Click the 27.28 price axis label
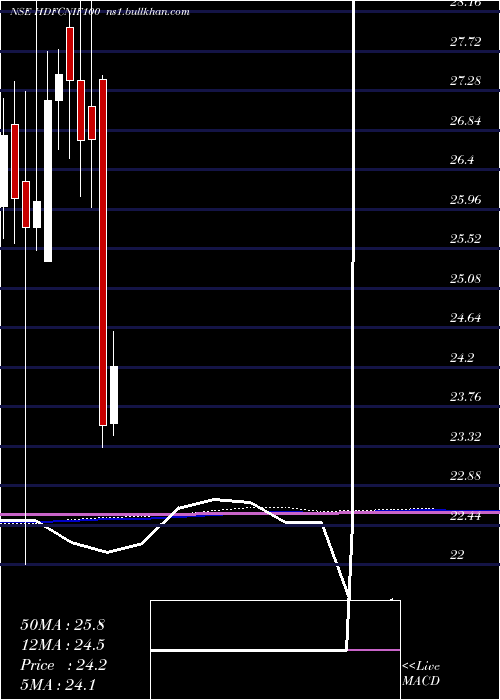This screenshot has height=700, width=500. (x=466, y=81)
